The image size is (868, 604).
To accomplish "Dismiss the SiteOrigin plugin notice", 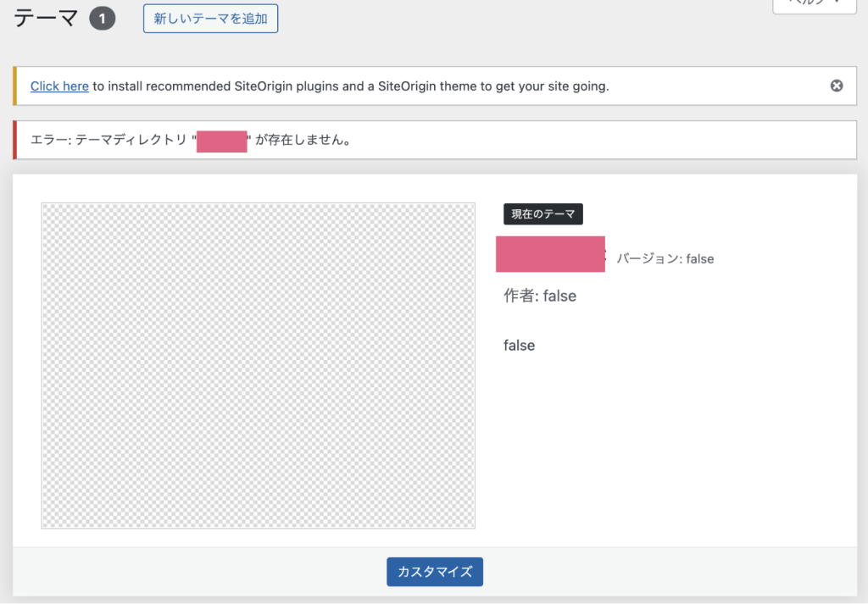I will pos(837,86).
